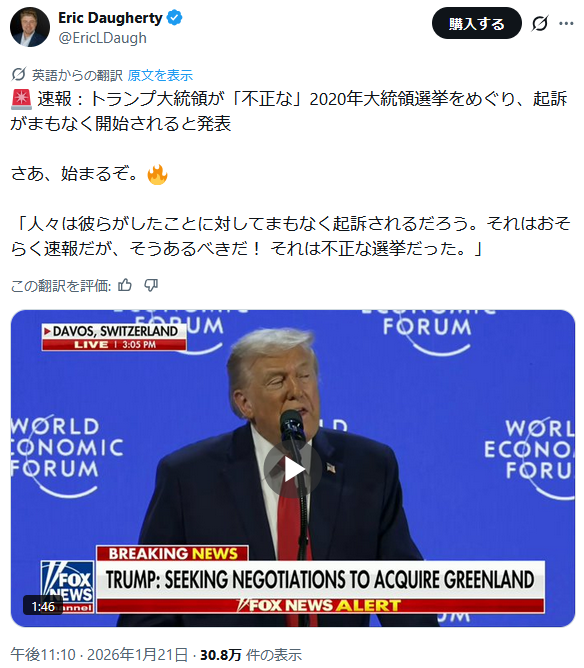Click the Grok icon beside purchase button
Image resolution: width=584 pixels, height=668 pixels.
pos(540,23)
